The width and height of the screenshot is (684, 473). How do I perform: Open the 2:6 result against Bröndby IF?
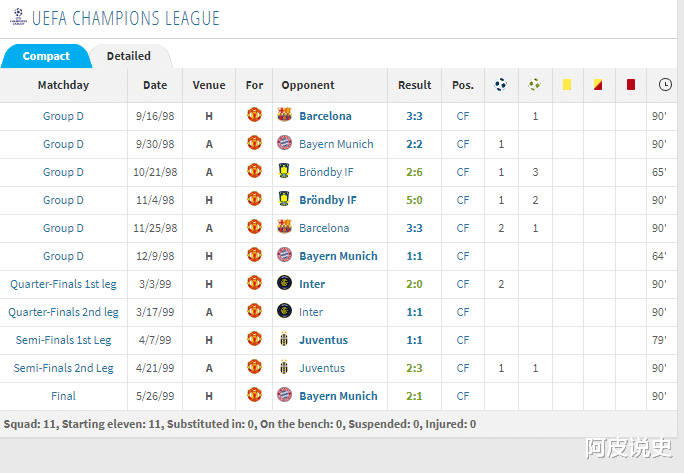tap(414, 172)
